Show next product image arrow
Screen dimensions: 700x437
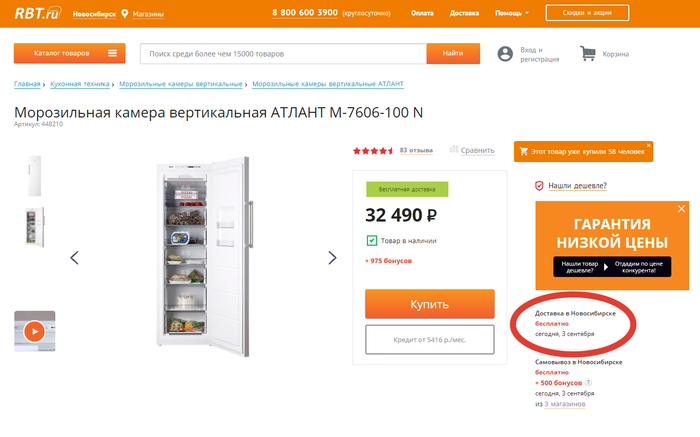[x=333, y=258]
